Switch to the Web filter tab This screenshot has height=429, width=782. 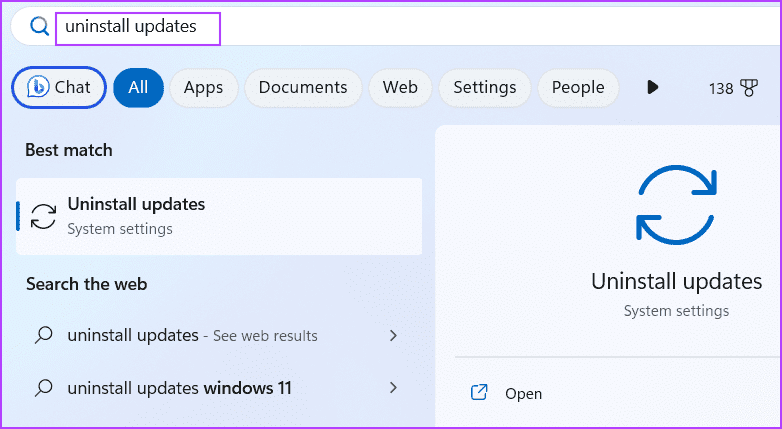(x=400, y=88)
